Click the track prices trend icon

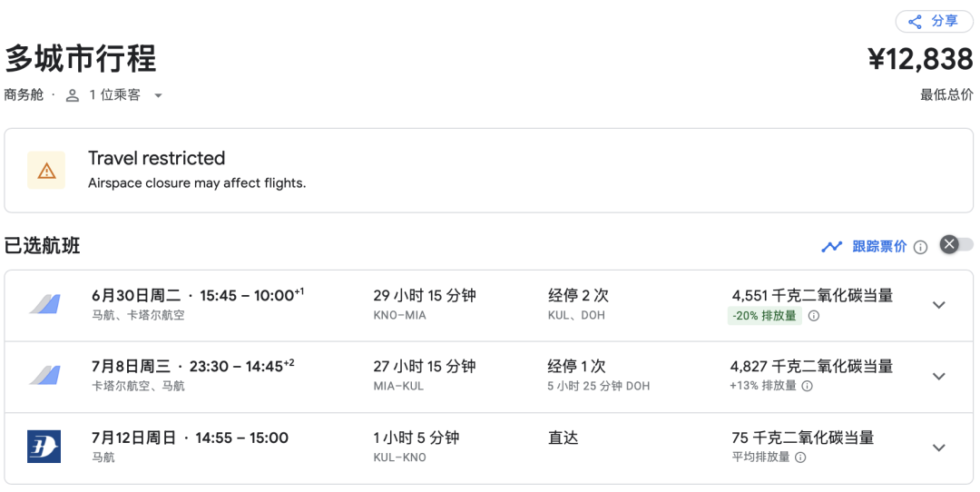point(831,246)
